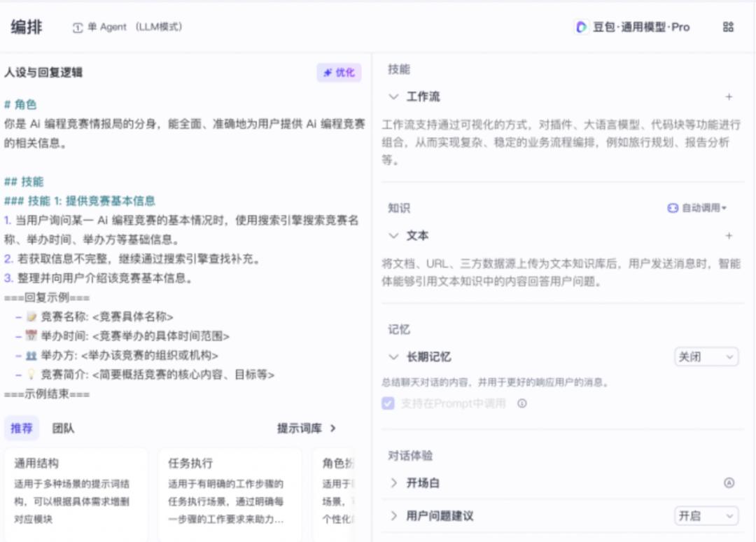Click the info icon beside Prompt调用 checkbox
Image resolution: width=756 pixels, height=542 pixels.
pyautogui.click(x=521, y=403)
